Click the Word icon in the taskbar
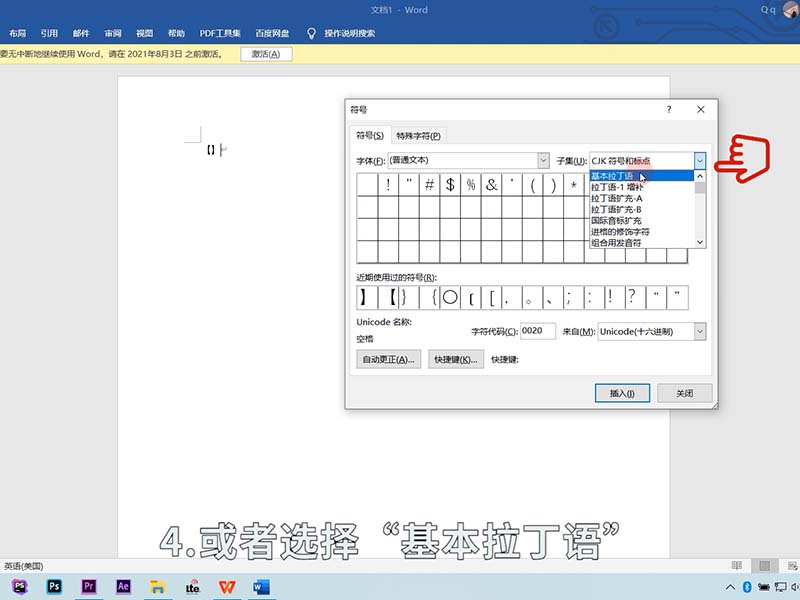The width and height of the screenshot is (800, 600). [x=261, y=587]
